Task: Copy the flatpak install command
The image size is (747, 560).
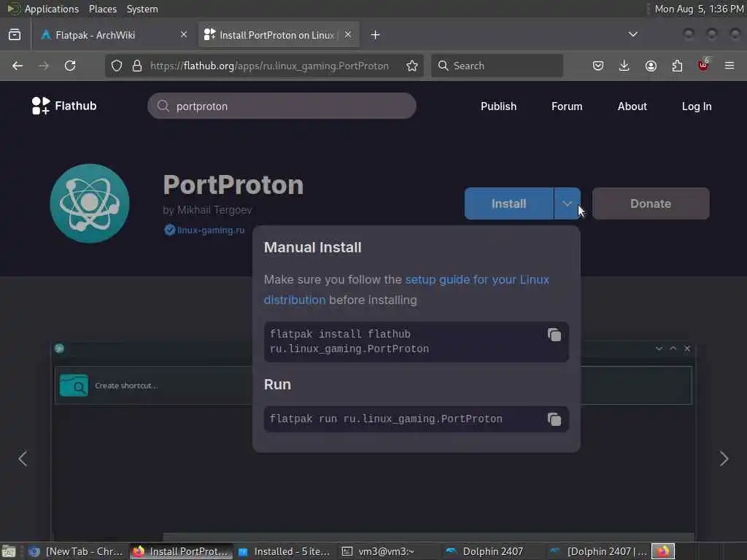Action: [554, 335]
